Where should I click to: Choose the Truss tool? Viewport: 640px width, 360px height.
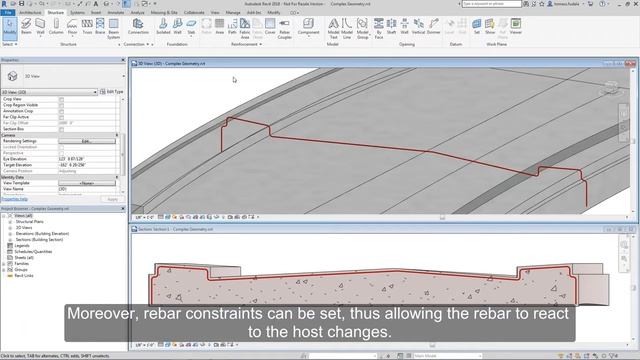[87, 27]
